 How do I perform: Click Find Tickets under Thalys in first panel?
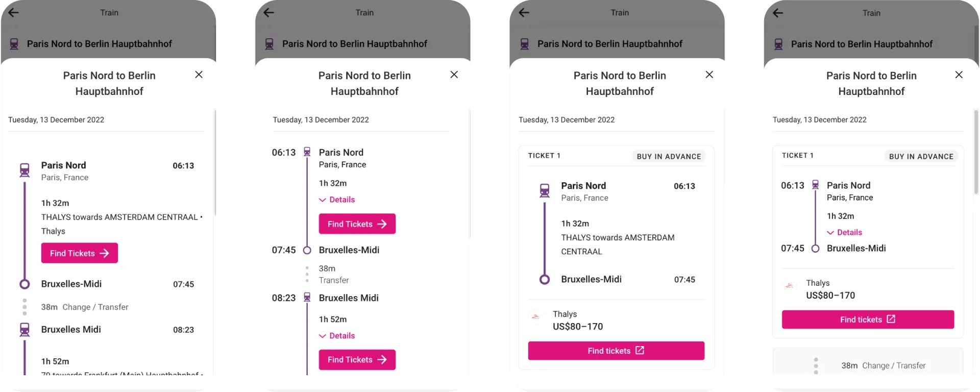tap(80, 253)
